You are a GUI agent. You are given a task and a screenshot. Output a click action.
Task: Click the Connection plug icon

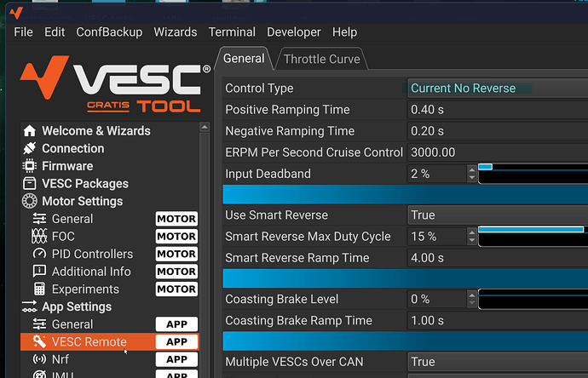click(x=30, y=148)
